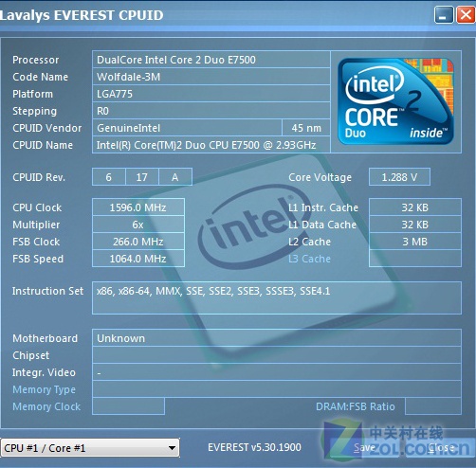
Task: Minimize the EVEREST CPUID window
Action: [444, 15]
